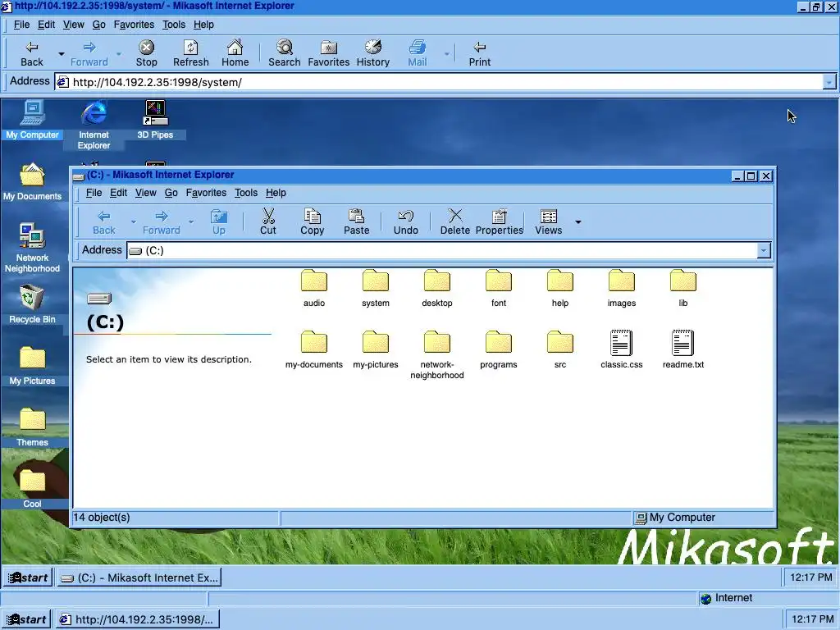Viewport: 840px width, 630px height.
Task: Expand the outer browser address dropdown
Action: (x=829, y=82)
